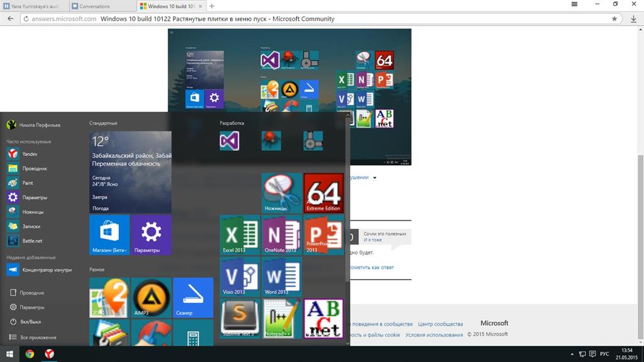Launch the 64 Extreme Edition tile
This screenshot has width=644, height=362.
(x=324, y=193)
